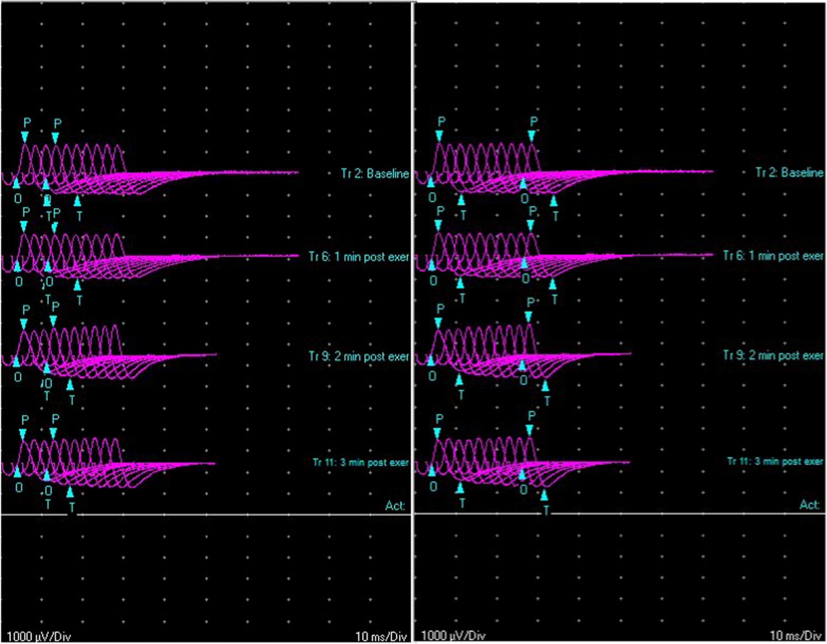
Task: Grab last-peak P marker on right 3 min trace
Action: tap(530, 430)
